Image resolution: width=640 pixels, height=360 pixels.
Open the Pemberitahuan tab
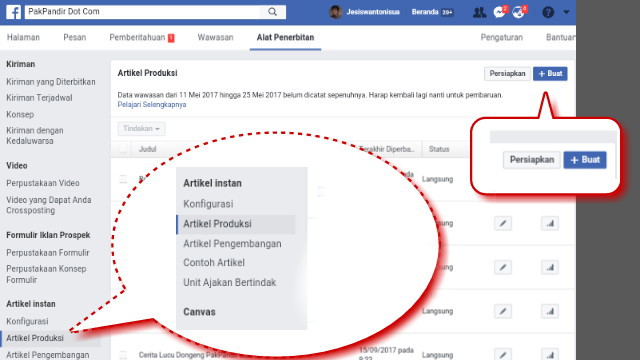tap(137, 38)
